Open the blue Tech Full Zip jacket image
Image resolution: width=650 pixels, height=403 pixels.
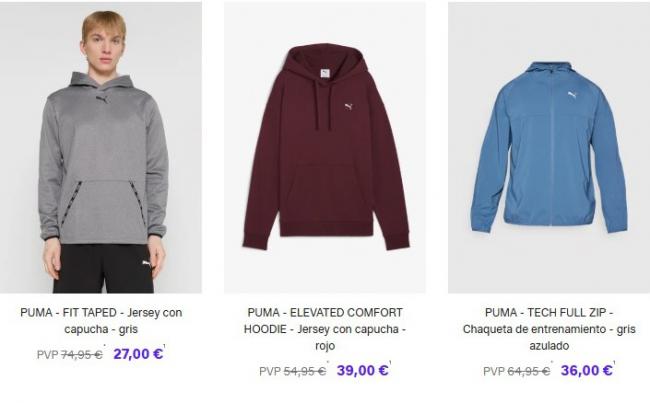(x=549, y=148)
